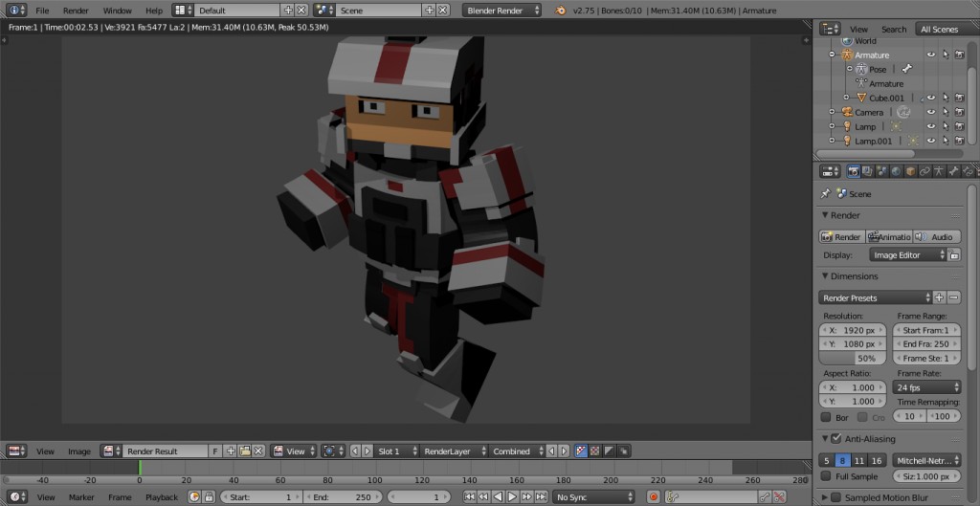Open the Mitchell-Netravali filter dropdown
Screen dimensions: 980x506
(926, 460)
